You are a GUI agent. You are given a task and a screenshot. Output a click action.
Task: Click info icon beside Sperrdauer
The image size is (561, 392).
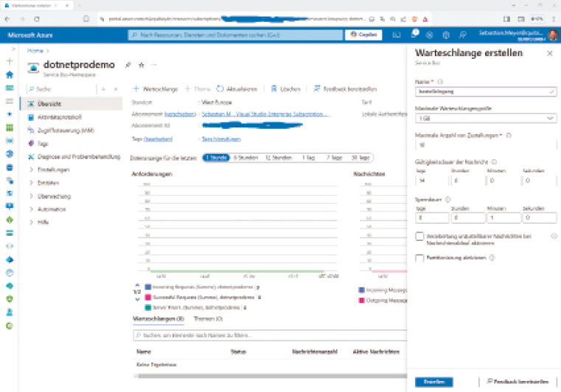447,200
